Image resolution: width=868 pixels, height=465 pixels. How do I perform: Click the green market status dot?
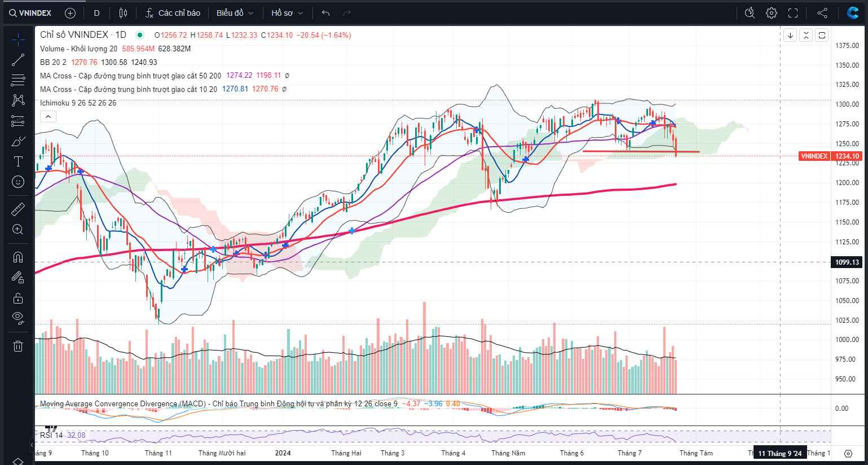pos(140,35)
